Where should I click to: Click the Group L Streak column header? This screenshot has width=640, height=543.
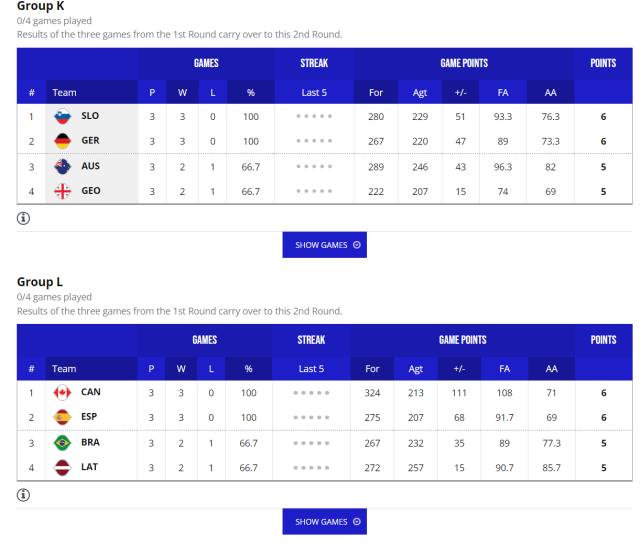pyautogui.click(x=313, y=338)
